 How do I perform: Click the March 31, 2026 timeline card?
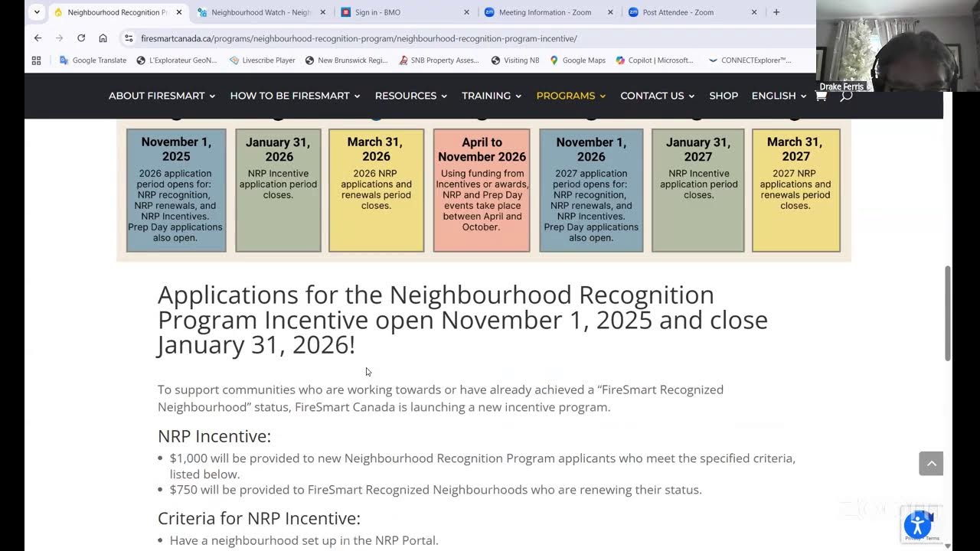[x=376, y=190]
